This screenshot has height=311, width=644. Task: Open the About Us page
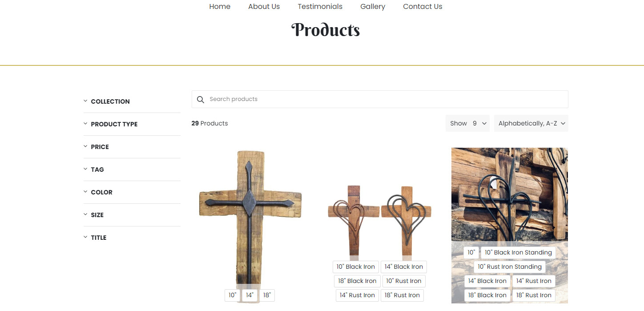[x=264, y=7]
